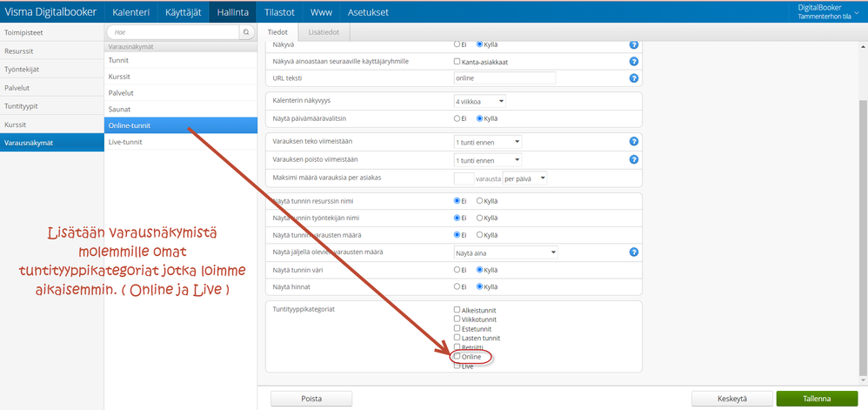Focus the Hae search field
Screen dimensions: 868x410
point(173,33)
